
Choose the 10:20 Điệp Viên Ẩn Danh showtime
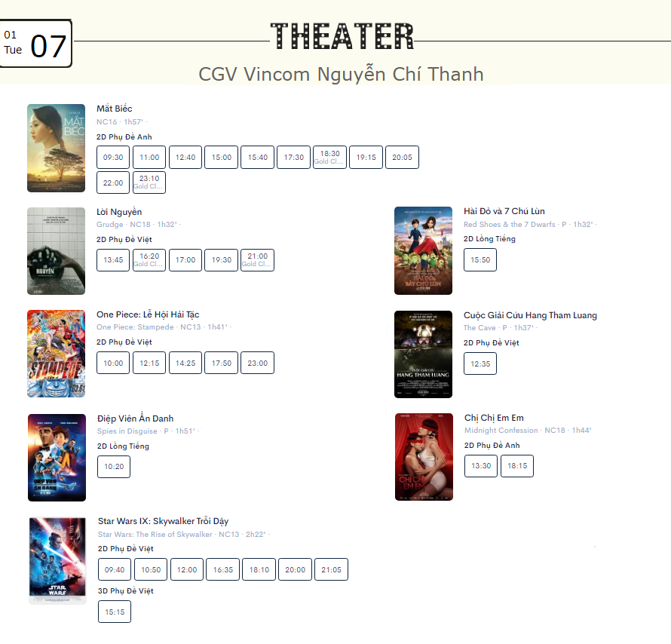(x=114, y=467)
